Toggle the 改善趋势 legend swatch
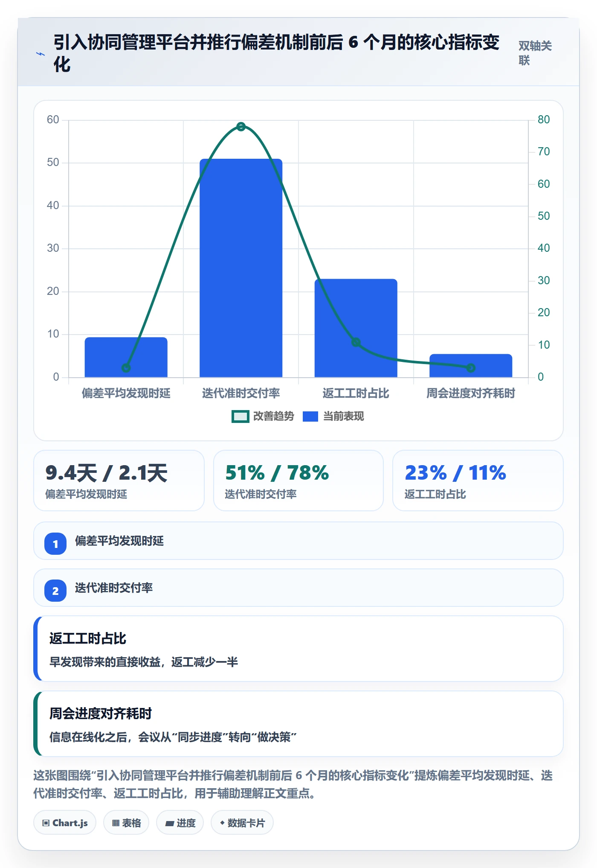Image resolution: width=597 pixels, height=868 pixels. pos(240,417)
